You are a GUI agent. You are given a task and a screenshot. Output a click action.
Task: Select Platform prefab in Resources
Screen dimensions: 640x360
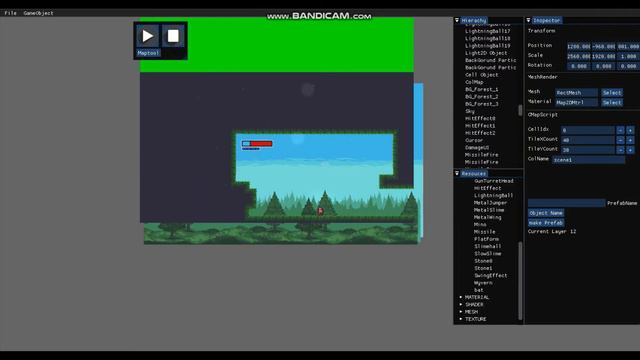click(x=487, y=239)
